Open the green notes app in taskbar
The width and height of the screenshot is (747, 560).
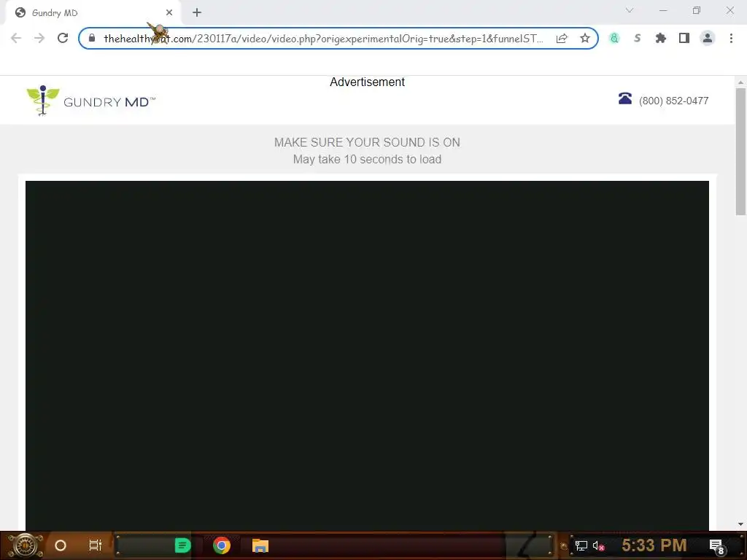coord(182,545)
